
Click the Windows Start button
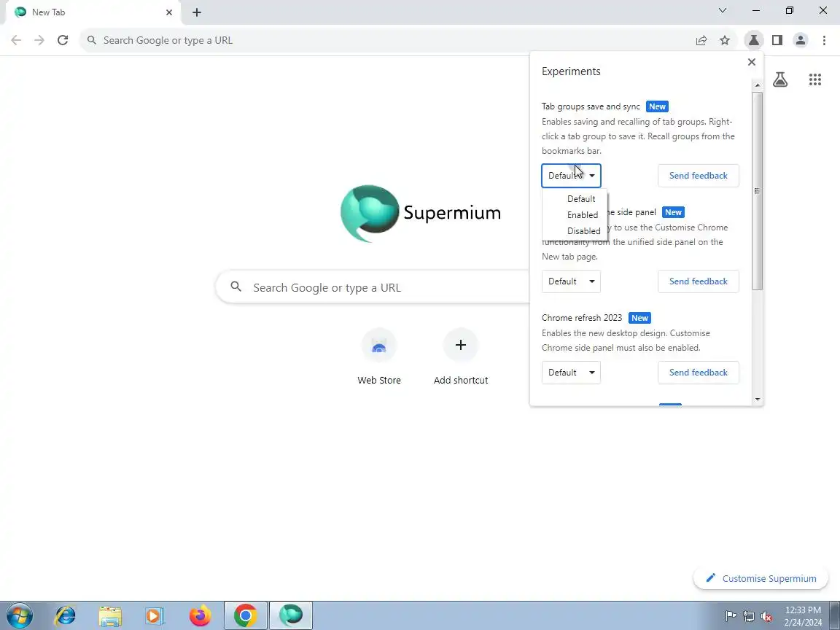tap(20, 616)
